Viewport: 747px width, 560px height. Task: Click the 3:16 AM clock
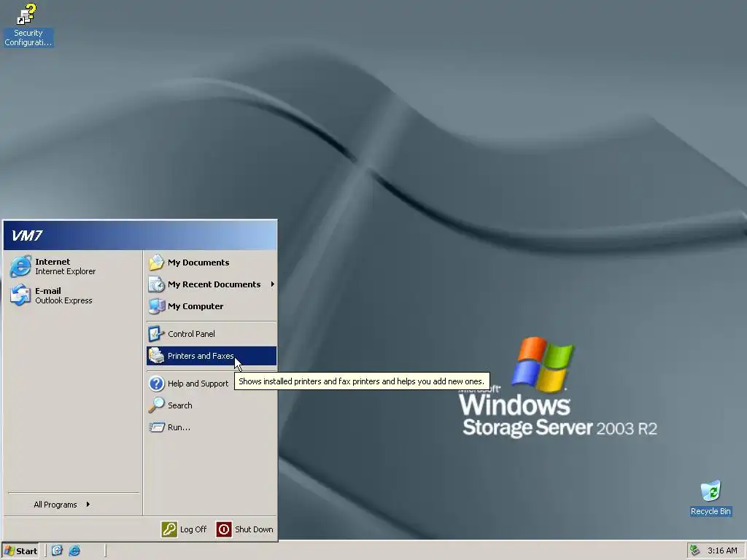point(722,551)
